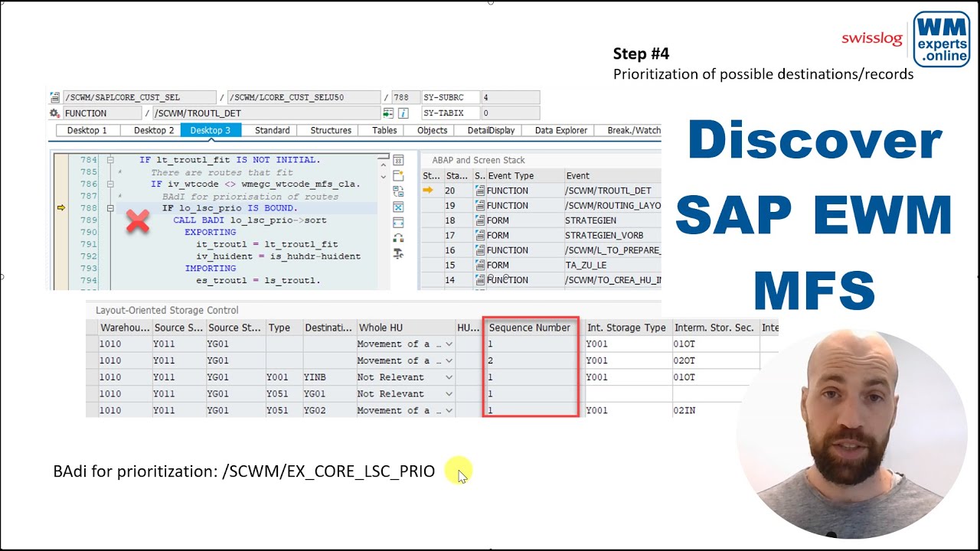Screen dimensions: 980x551
Task: Click the second side toolbar icon with yellow star
Action: [x=398, y=176]
